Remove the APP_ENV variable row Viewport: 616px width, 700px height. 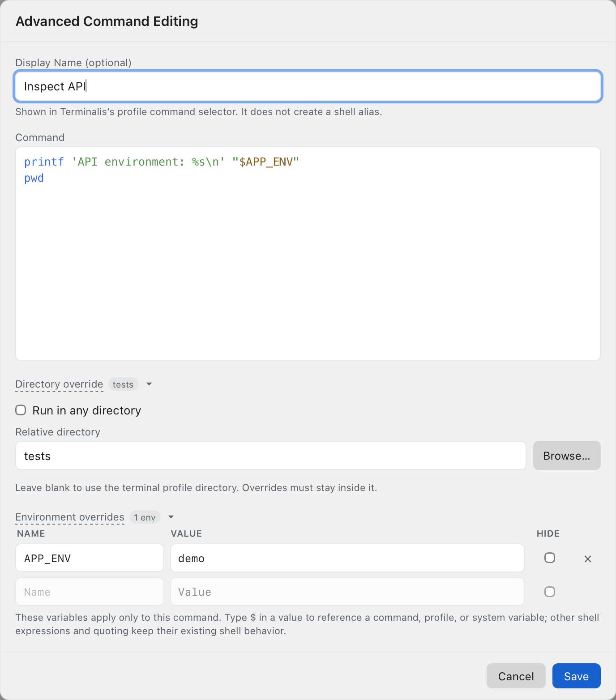(588, 559)
